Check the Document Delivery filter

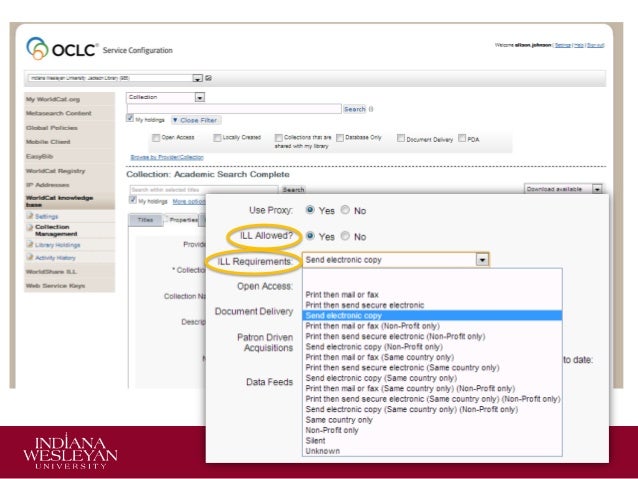point(401,138)
